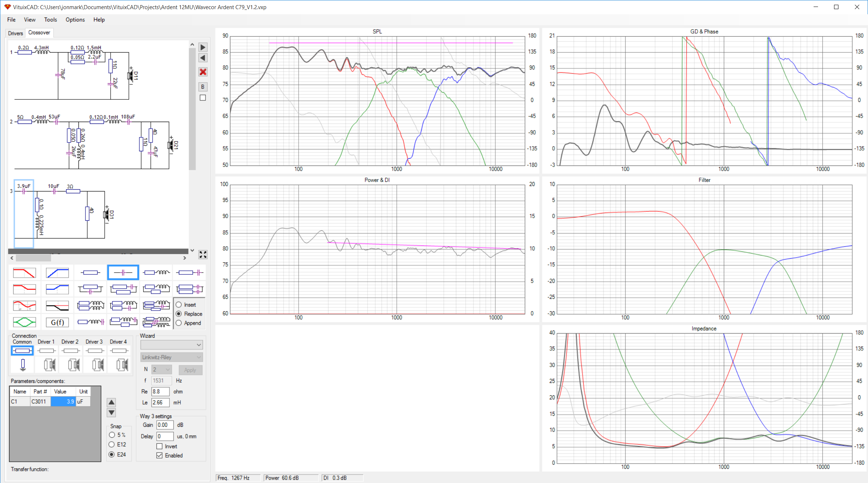Select Driver 1 series connection icon
This screenshot has width=868, height=483.
[x=46, y=351]
